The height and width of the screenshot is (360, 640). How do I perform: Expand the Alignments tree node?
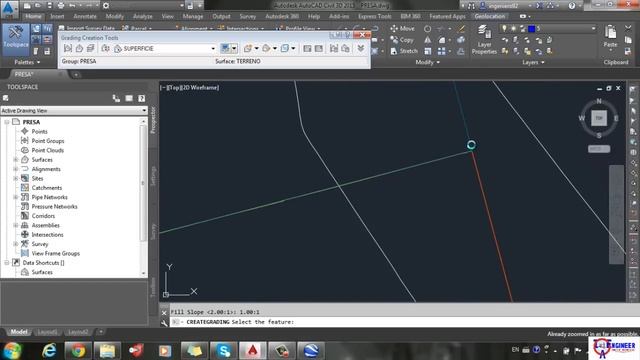click(x=16, y=169)
